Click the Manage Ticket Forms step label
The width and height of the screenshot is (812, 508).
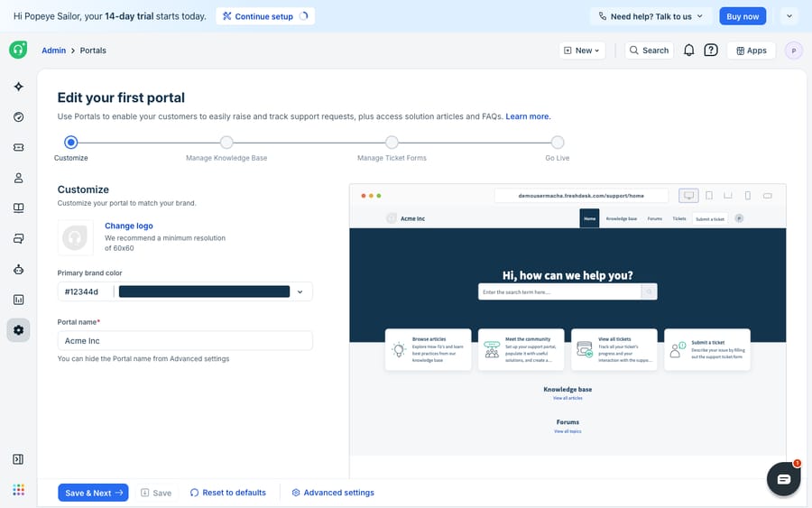coord(392,158)
